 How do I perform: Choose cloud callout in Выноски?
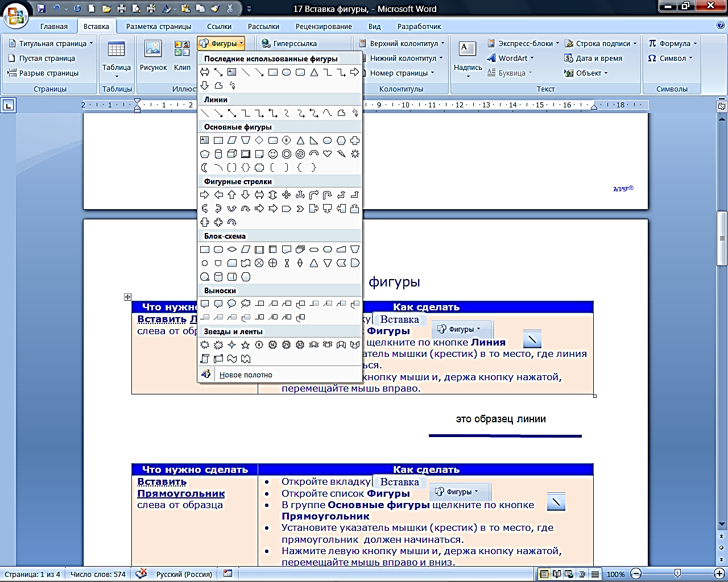[246, 304]
